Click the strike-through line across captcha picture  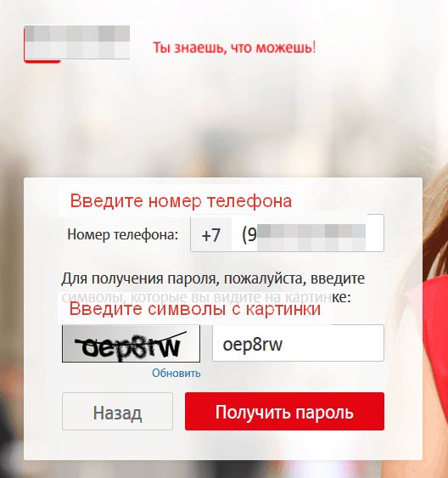[131, 339]
